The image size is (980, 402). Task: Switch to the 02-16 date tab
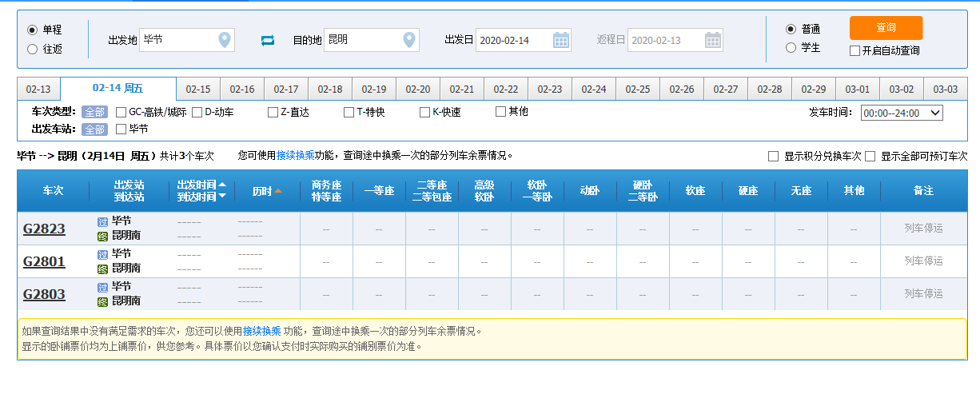click(x=242, y=89)
